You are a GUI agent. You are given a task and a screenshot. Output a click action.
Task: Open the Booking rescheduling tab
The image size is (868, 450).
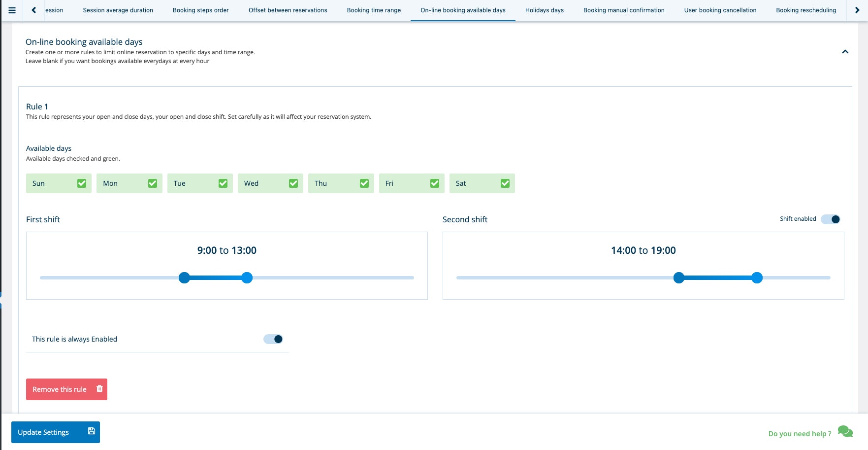coord(805,10)
